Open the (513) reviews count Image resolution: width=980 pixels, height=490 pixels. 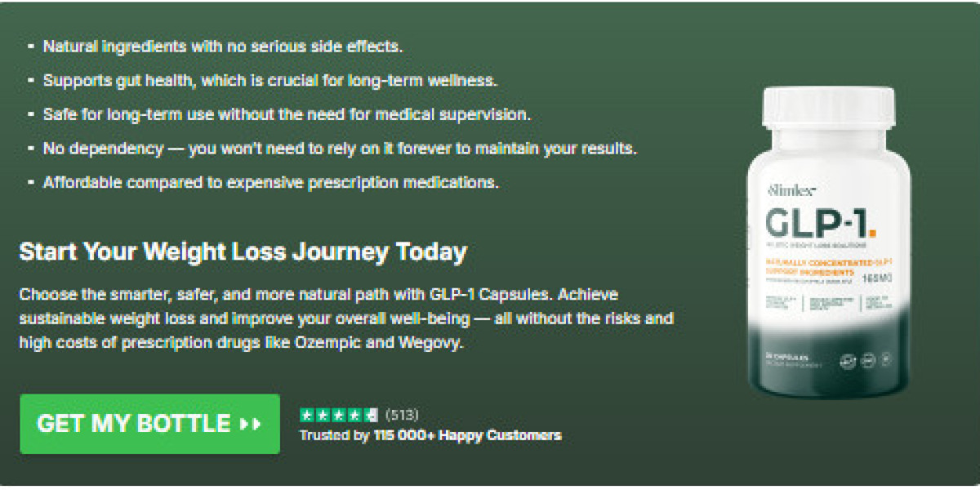(402, 414)
